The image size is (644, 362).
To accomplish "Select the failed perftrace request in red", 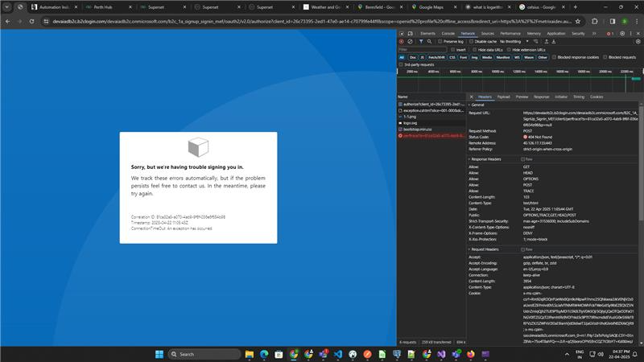I will coord(431,135).
